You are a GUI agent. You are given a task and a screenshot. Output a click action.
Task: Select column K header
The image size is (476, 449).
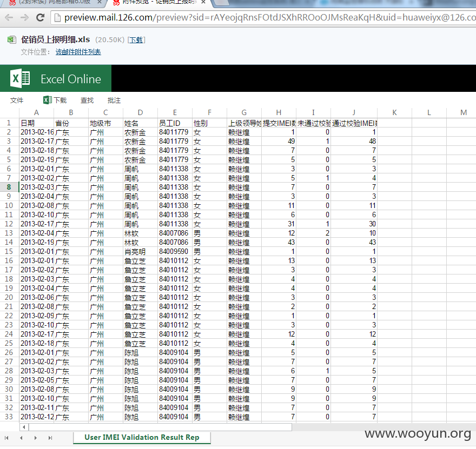(x=394, y=112)
